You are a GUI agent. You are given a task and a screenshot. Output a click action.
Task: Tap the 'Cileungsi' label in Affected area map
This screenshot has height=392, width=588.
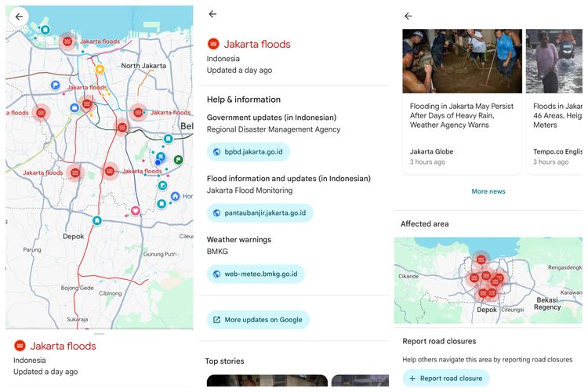coord(513,310)
